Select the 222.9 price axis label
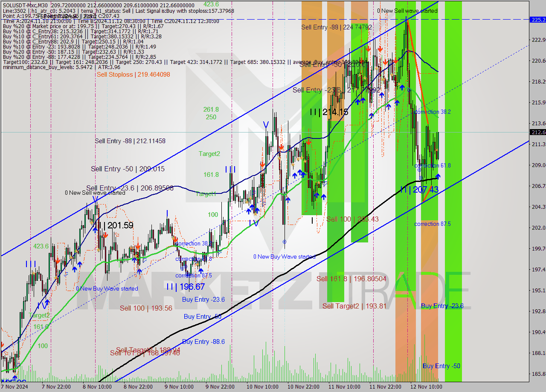This screenshot has height=392, width=546. 538,40
